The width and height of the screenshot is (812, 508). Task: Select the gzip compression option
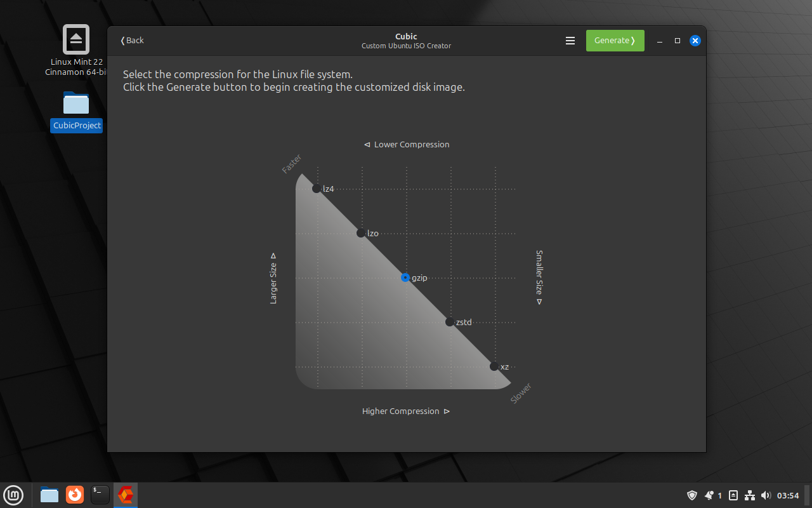405,277
